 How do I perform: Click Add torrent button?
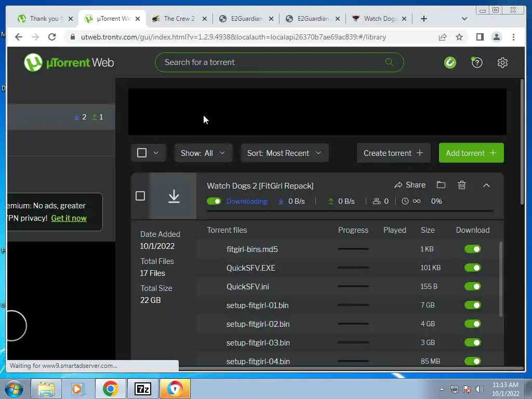click(471, 153)
